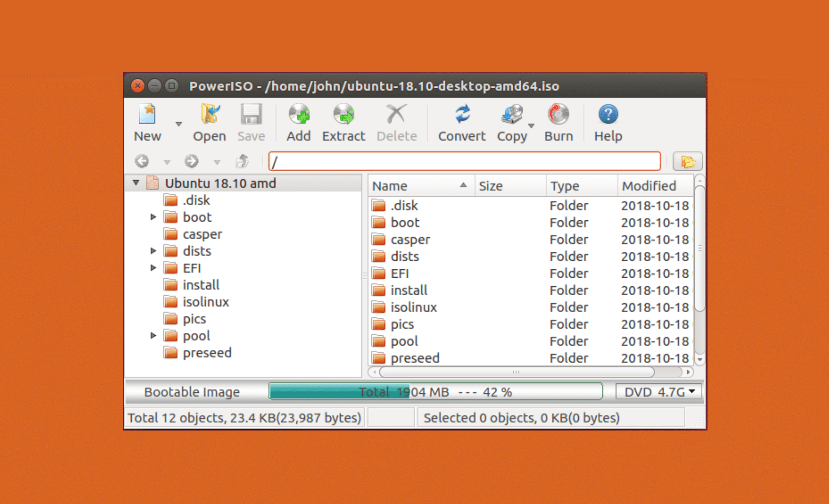Screen dimensions: 829x504
Task: Open the dropdown arrow next to New
Action: pos(179,124)
